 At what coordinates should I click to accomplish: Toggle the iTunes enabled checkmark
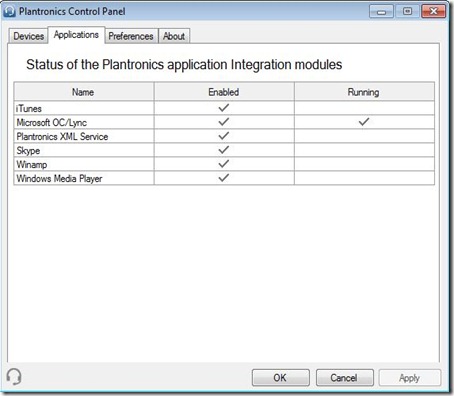tap(224, 108)
